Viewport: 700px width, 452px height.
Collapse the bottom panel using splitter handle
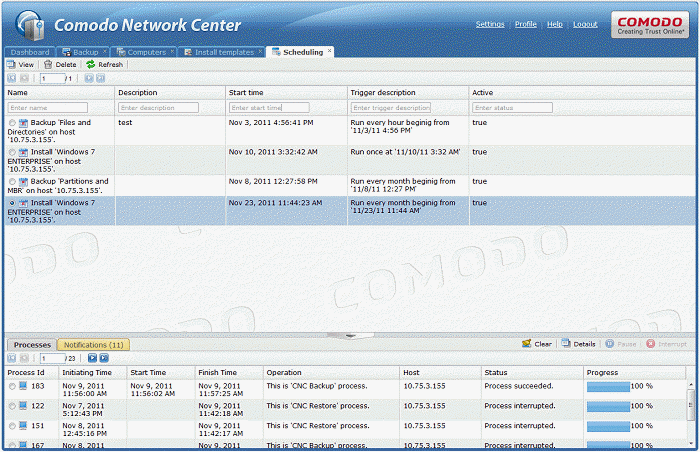click(350, 335)
